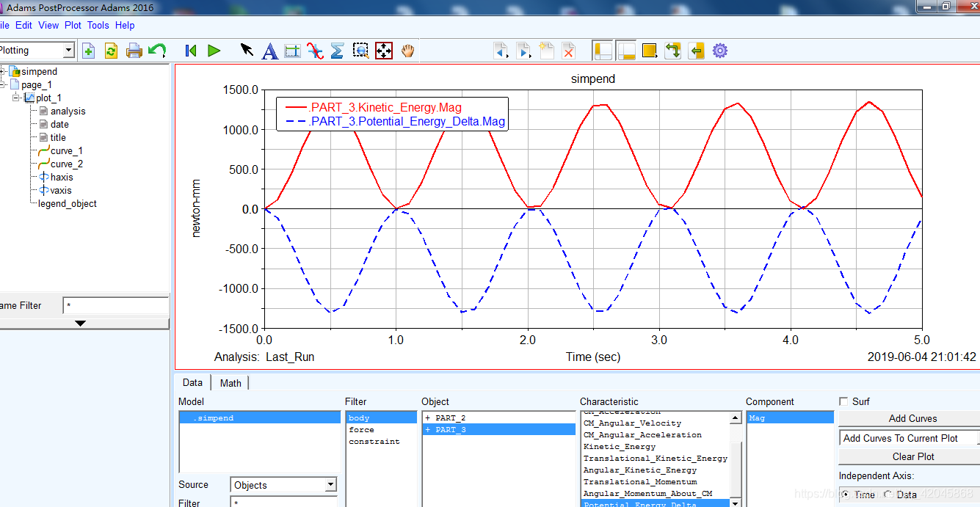The height and width of the screenshot is (507, 980).
Task: Click the Print toolbar icon
Action: click(134, 51)
